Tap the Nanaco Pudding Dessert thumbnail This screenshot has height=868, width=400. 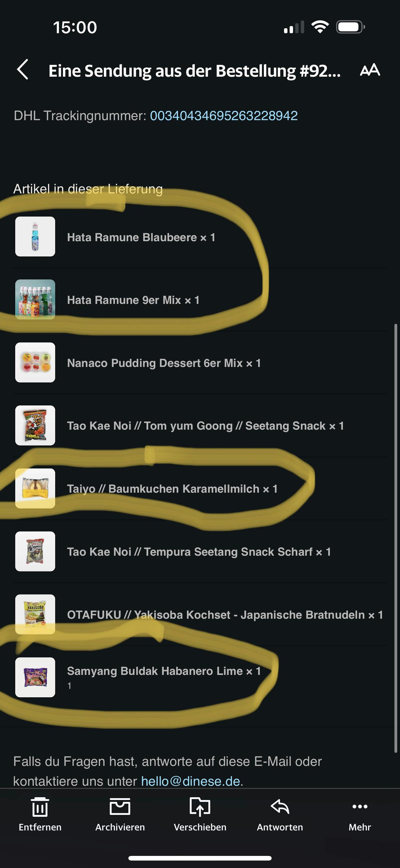[35, 363]
